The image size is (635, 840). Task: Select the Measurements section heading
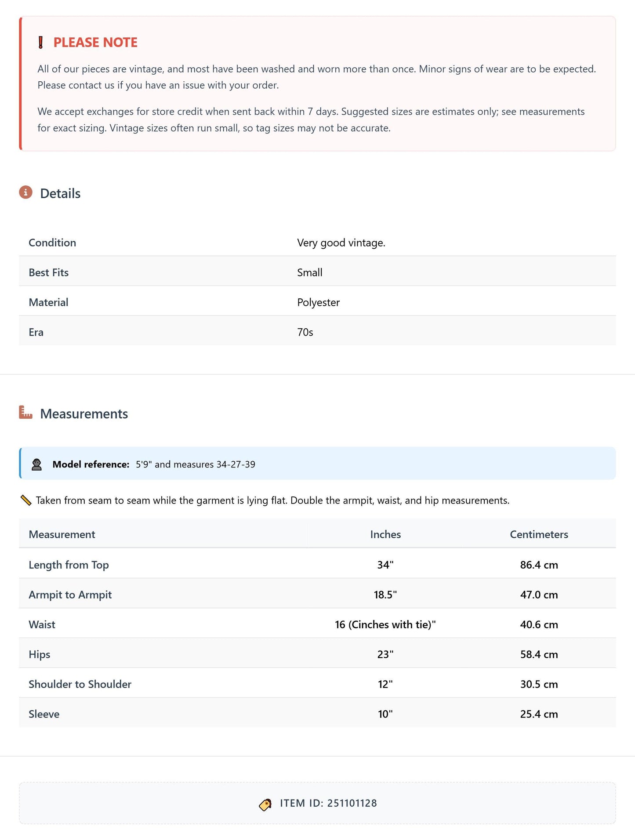(84, 413)
